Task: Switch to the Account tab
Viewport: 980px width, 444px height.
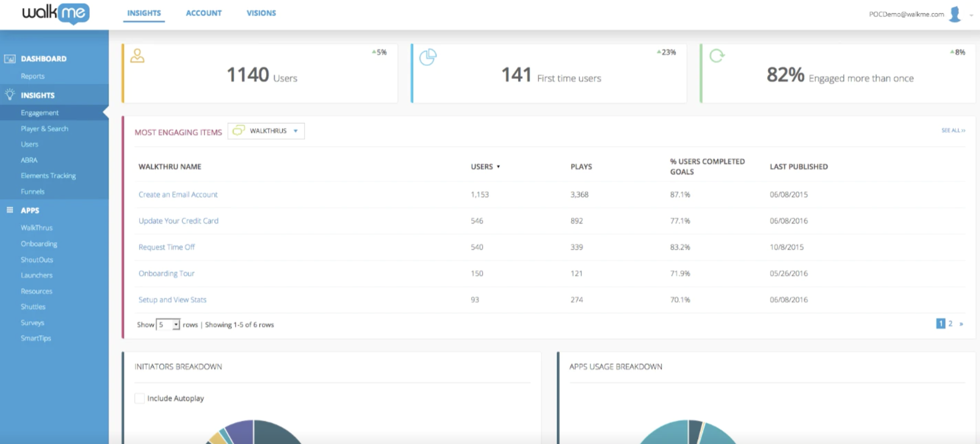Action: point(203,13)
